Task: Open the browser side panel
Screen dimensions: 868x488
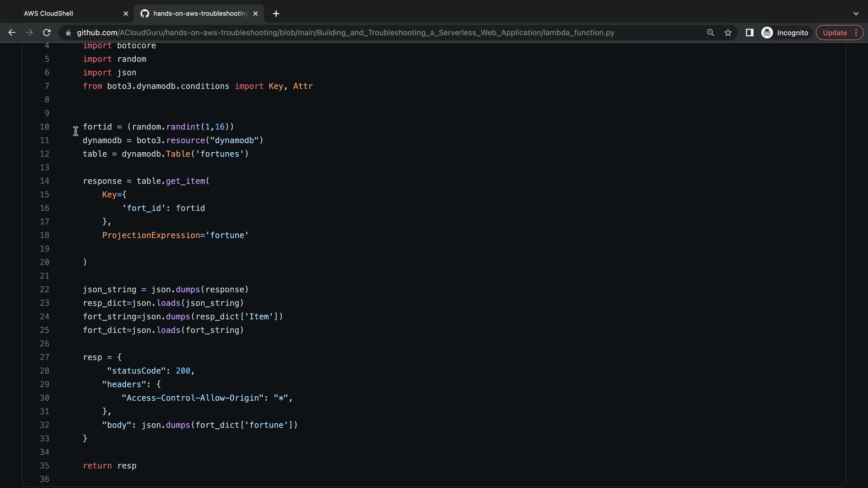Action: tap(749, 33)
